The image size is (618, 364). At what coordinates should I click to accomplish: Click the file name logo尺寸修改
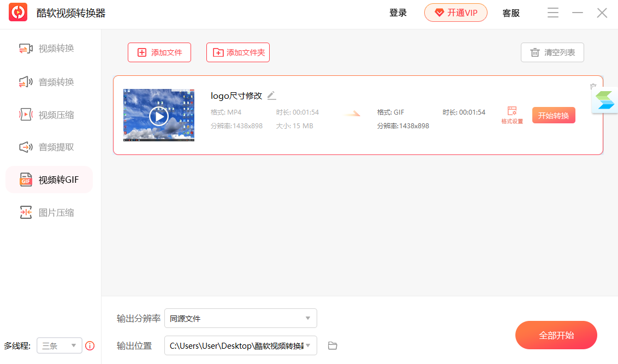click(x=236, y=96)
